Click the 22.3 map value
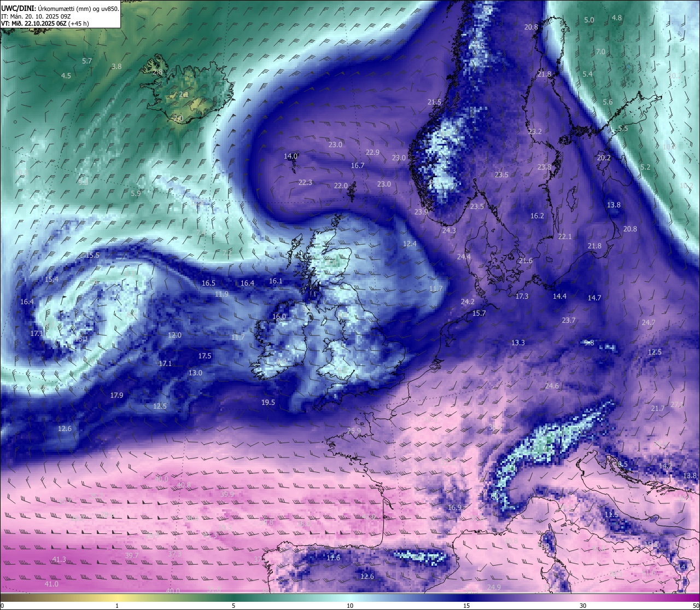Image resolution: width=700 pixels, height=610 pixels. 305,182
